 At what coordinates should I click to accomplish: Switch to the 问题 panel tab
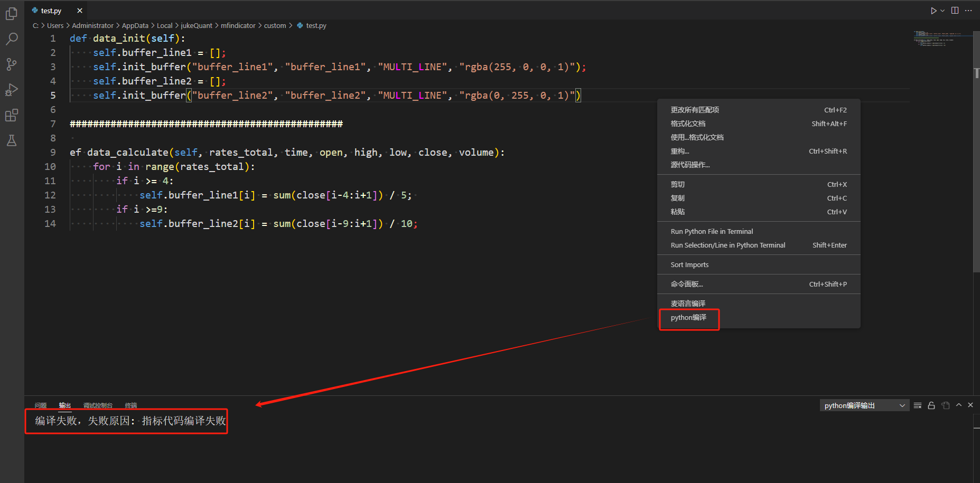(x=41, y=405)
